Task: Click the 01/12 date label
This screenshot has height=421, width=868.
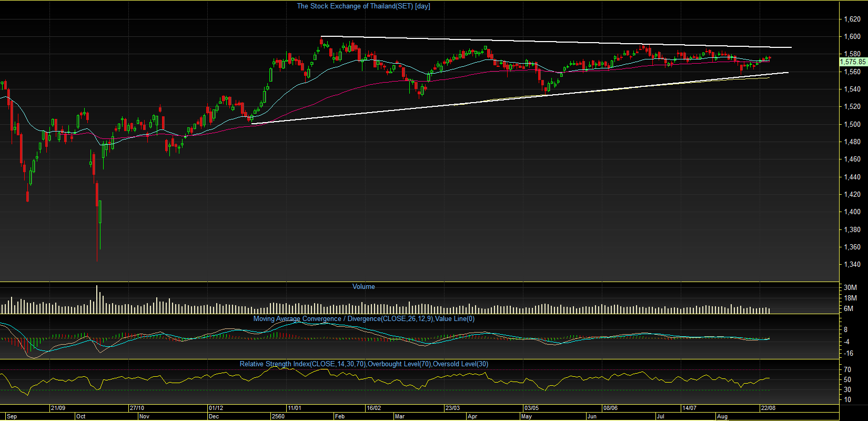Action: (216, 408)
